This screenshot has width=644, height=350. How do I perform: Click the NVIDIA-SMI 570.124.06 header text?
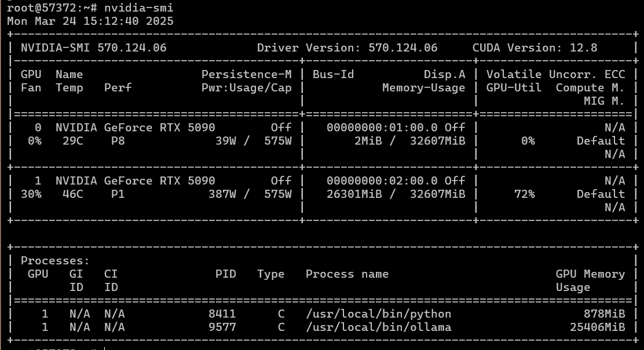(x=93, y=47)
